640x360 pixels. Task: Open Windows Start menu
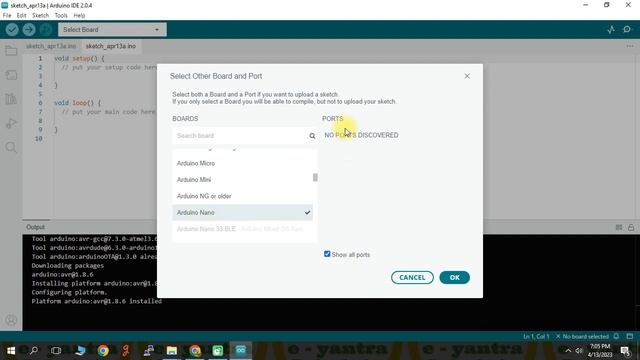pyautogui.click(x=11, y=351)
